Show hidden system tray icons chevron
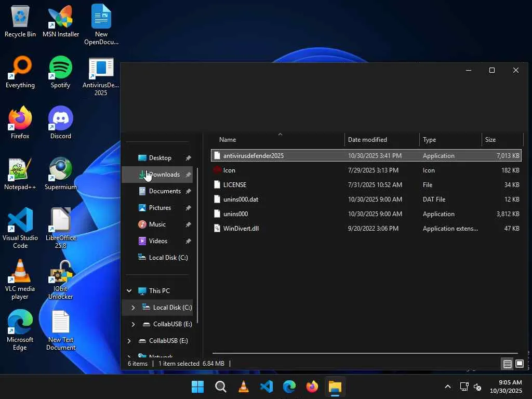 click(x=447, y=387)
